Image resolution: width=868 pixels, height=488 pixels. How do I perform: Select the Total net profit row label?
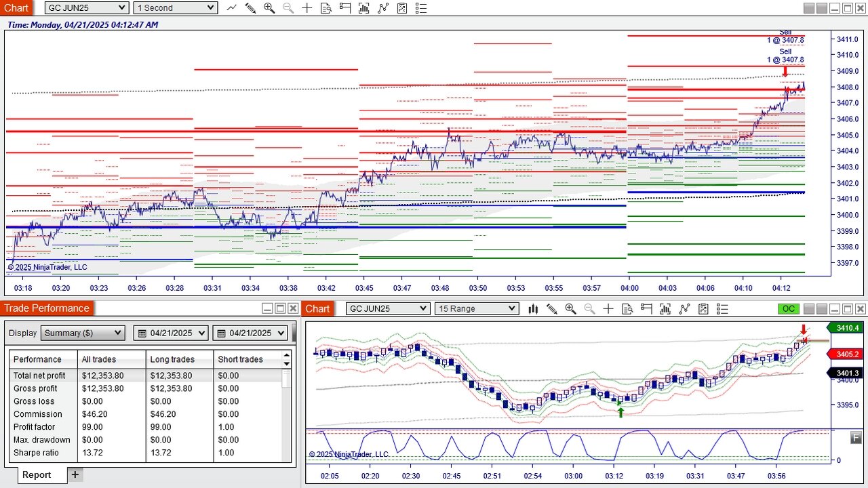(39, 375)
